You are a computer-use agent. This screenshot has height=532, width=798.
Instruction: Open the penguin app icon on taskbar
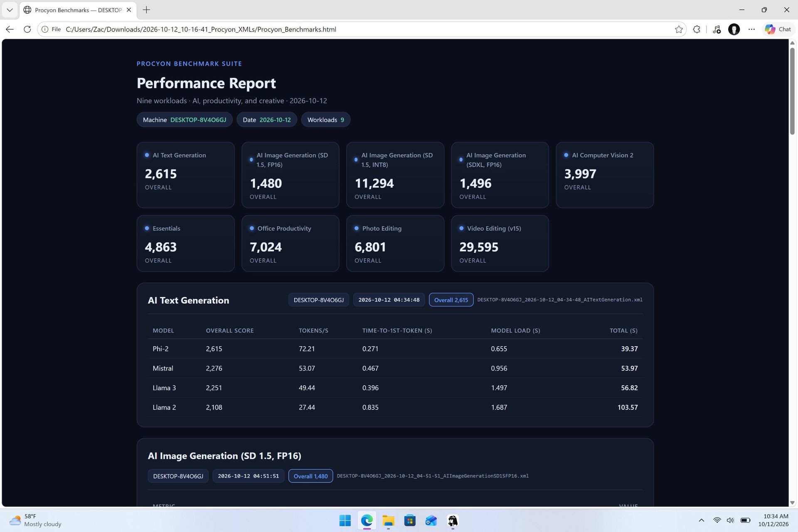[x=453, y=520]
